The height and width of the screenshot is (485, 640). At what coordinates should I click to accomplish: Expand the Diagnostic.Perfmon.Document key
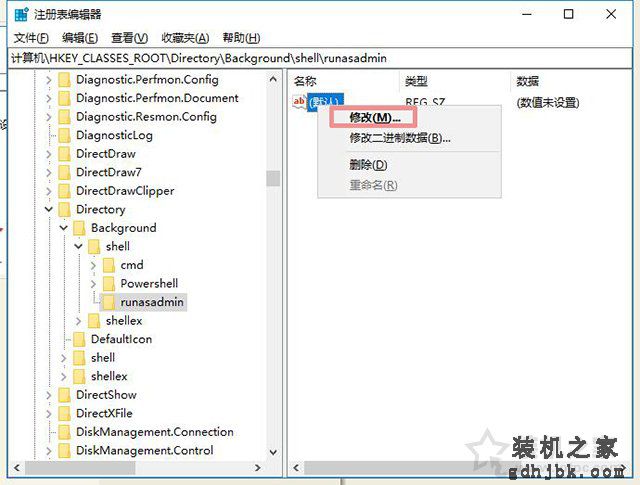49,98
